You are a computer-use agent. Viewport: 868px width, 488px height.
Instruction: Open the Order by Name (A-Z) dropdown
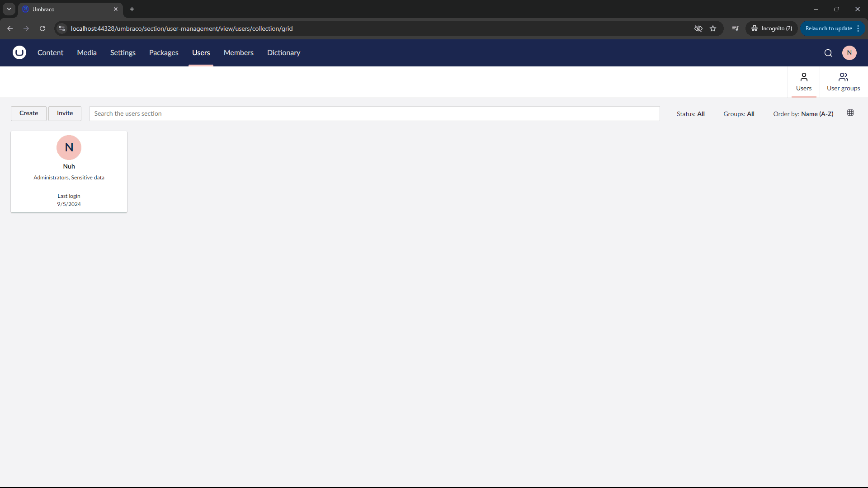[x=803, y=114]
